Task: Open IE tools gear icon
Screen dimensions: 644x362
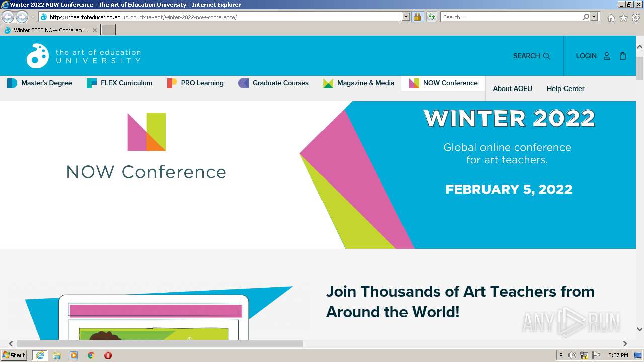Action: tap(636, 17)
